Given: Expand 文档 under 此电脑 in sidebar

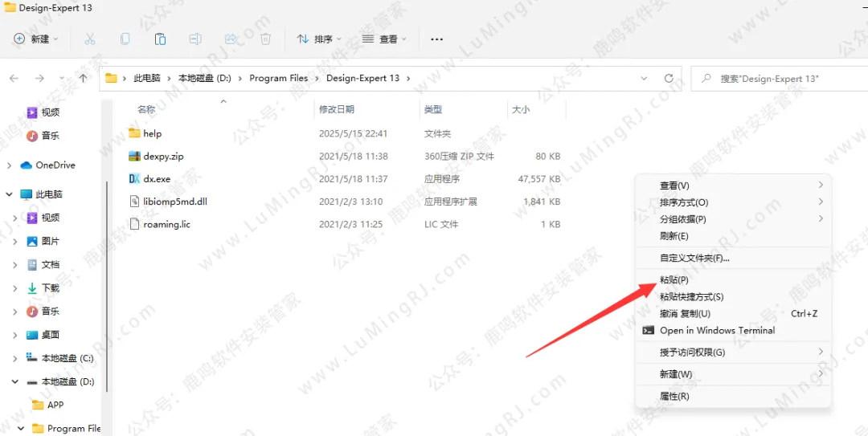Looking at the screenshot, I should [x=15, y=264].
